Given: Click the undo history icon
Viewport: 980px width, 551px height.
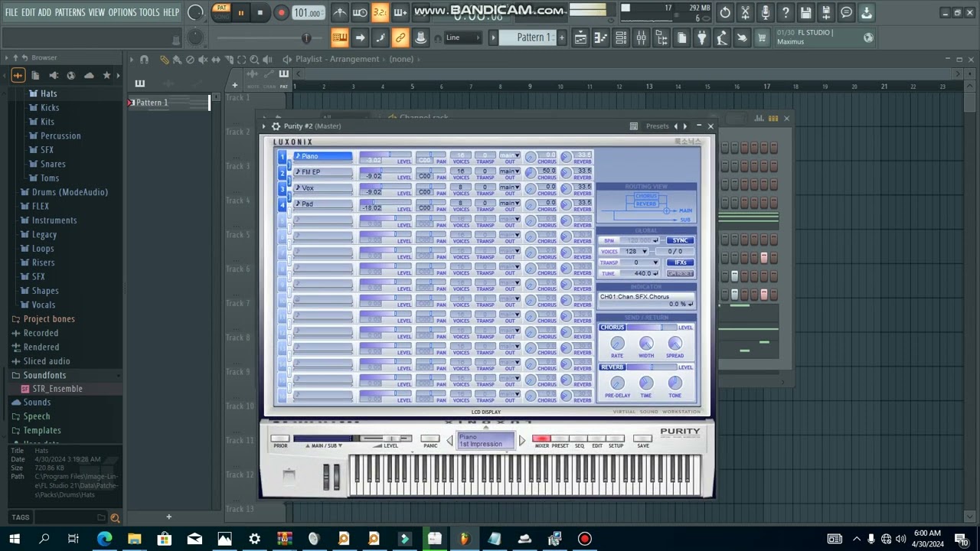Looking at the screenshot, I should click(725, 12).
